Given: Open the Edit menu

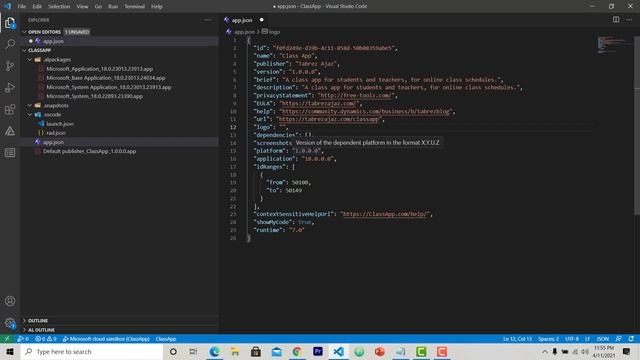Looking at the screenshot, I should (37, 7).
